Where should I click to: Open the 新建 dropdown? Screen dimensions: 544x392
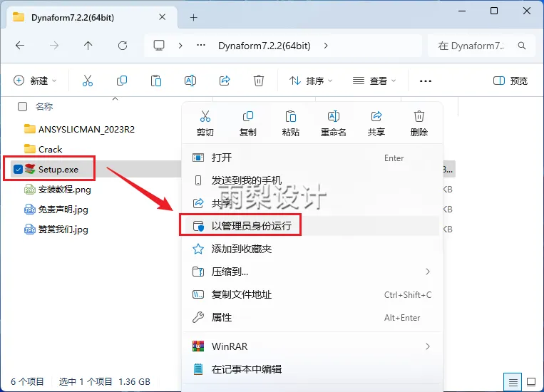click(35, 81)
